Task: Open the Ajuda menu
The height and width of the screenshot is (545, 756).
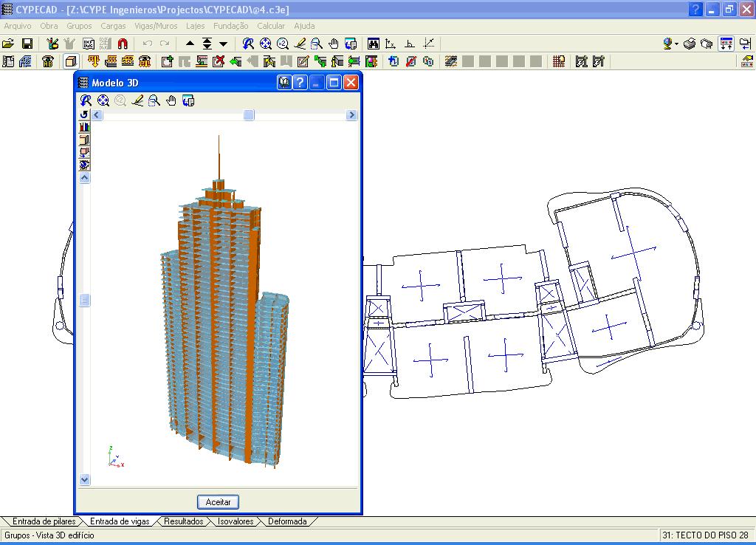Action: tap(304, 26)
